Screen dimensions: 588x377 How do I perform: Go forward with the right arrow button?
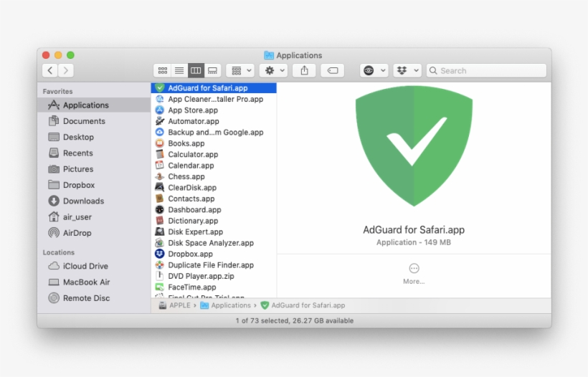(66, 70)
